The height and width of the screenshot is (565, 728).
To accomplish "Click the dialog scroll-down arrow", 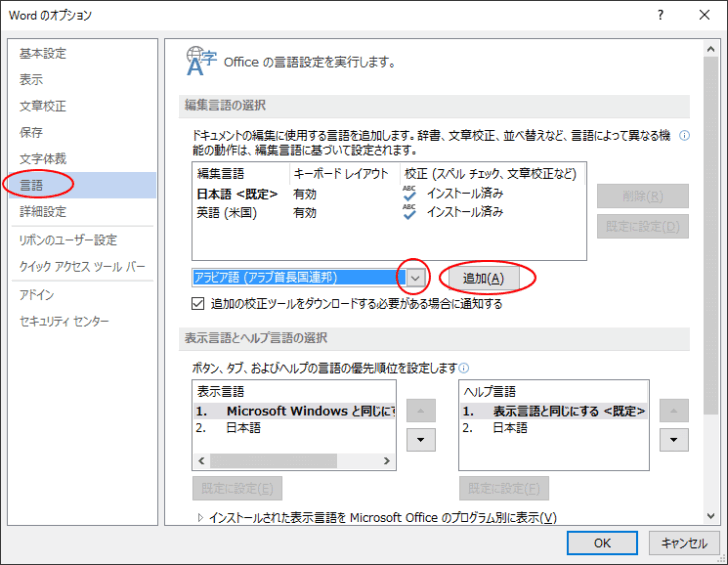I will 710,516.
